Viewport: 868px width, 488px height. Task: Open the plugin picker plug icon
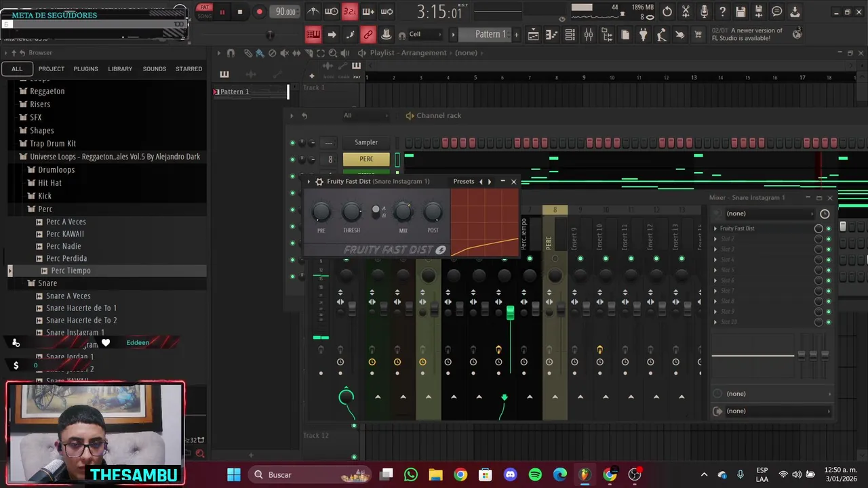click(x=644, y=35)
